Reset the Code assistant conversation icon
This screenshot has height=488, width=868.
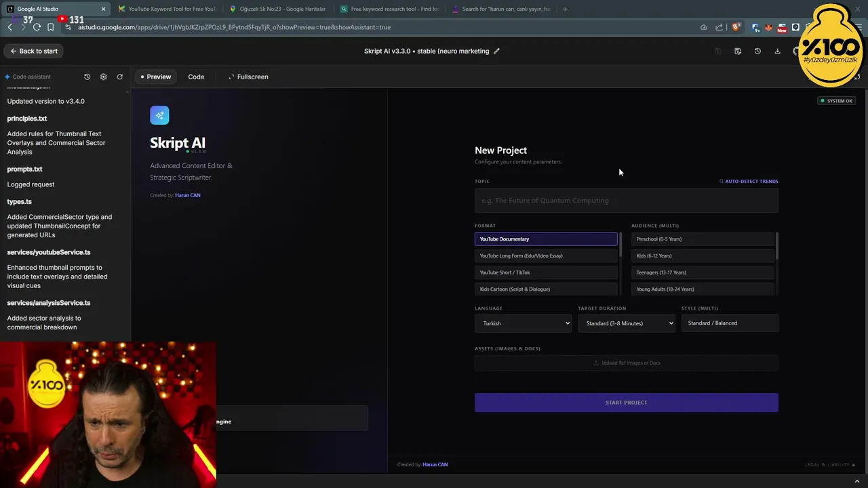coord(120,77)
